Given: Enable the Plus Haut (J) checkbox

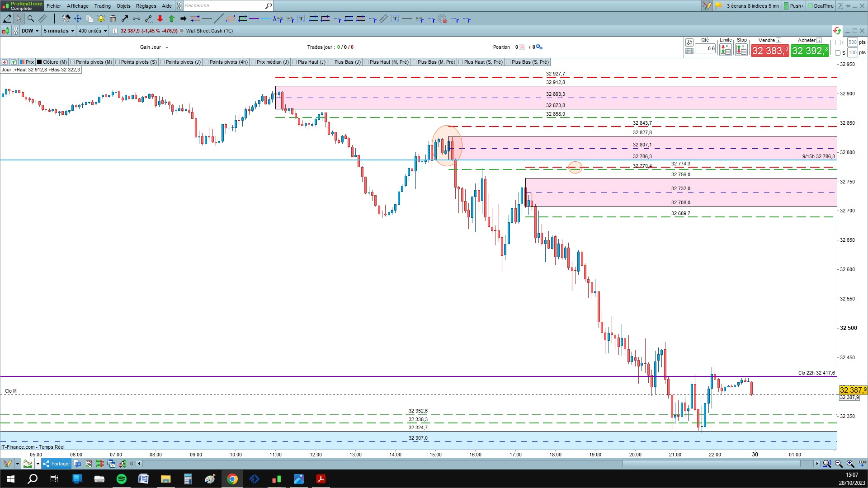Looking at the screenshot, I should click(x=294, y=62).
